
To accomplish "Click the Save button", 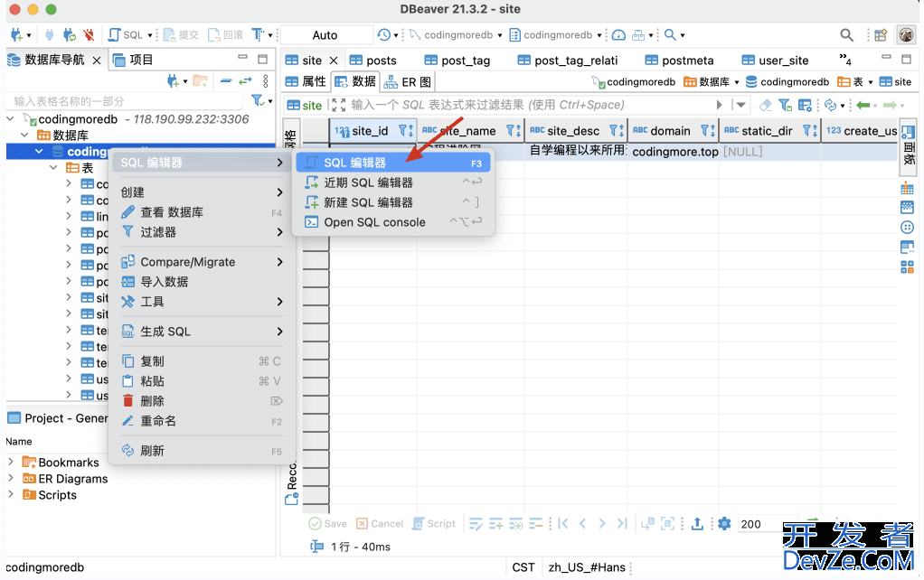I will [x=327, y=523].
